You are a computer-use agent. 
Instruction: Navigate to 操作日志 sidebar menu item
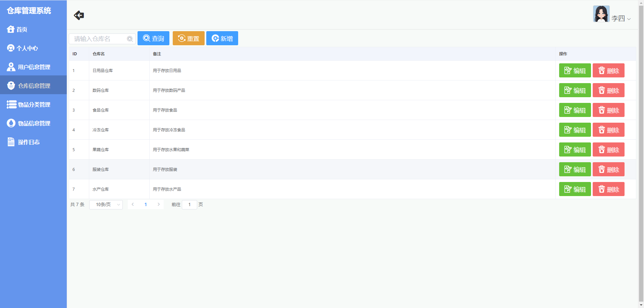click(29, 142)
